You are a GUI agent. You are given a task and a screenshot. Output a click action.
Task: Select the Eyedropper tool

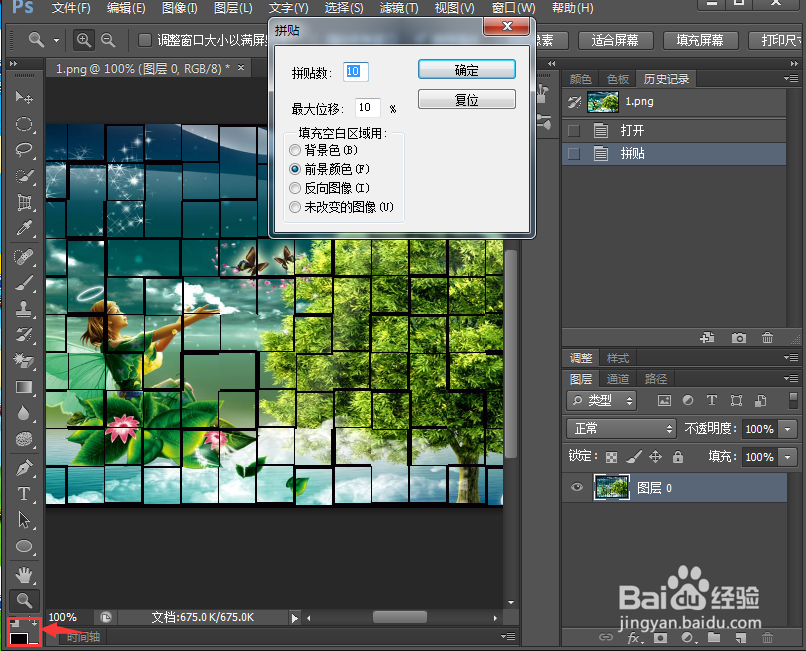(x=24, y=228)
